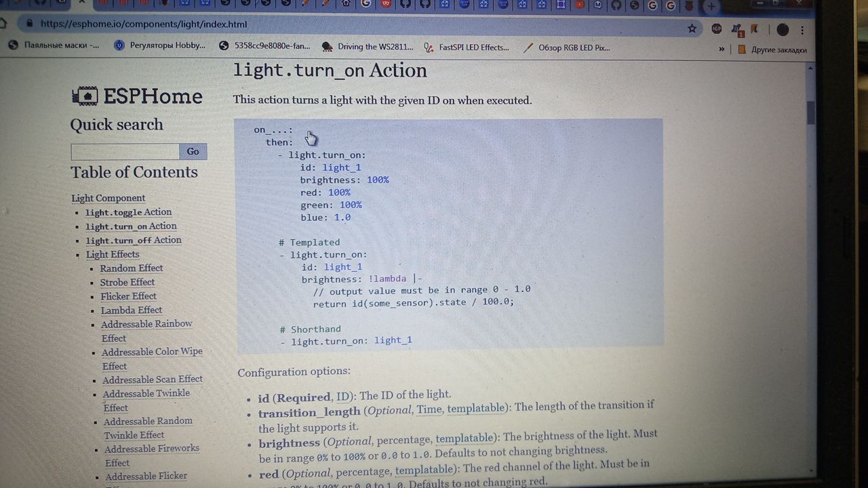Click the flag-shaped extension icon
868x488 pixels.
(x=753, y=29)
